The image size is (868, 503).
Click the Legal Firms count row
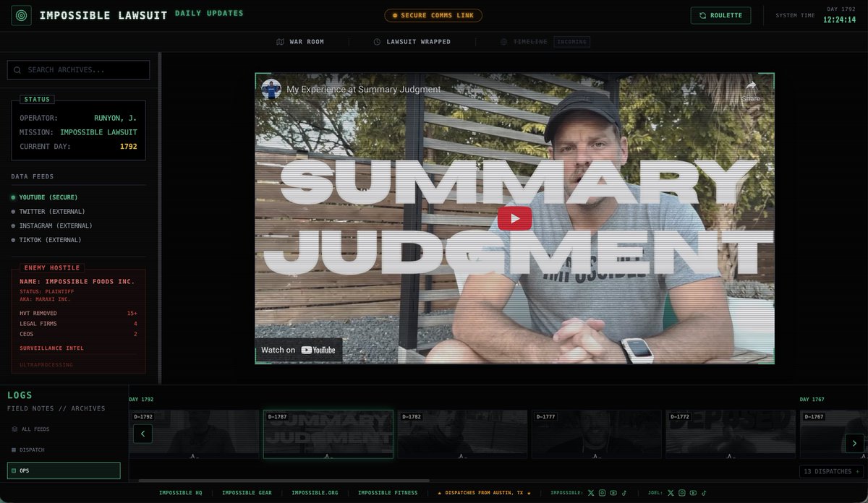click(78, 324)
